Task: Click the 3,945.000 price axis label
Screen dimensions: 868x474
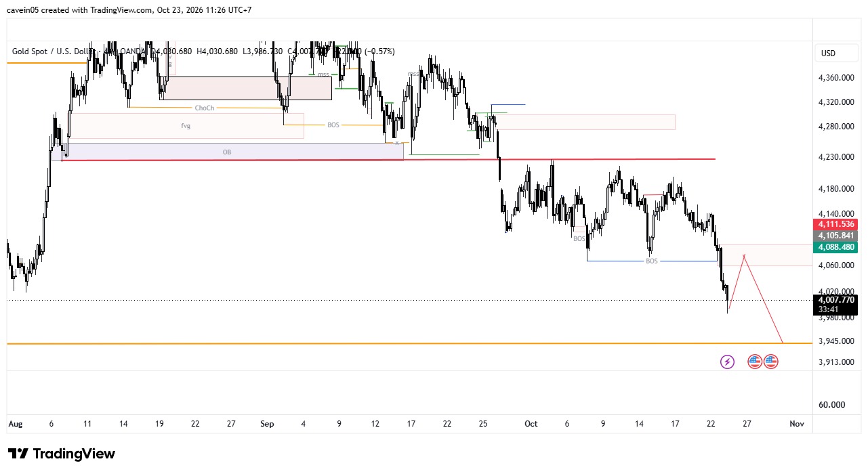Action: tap(835, 341)
